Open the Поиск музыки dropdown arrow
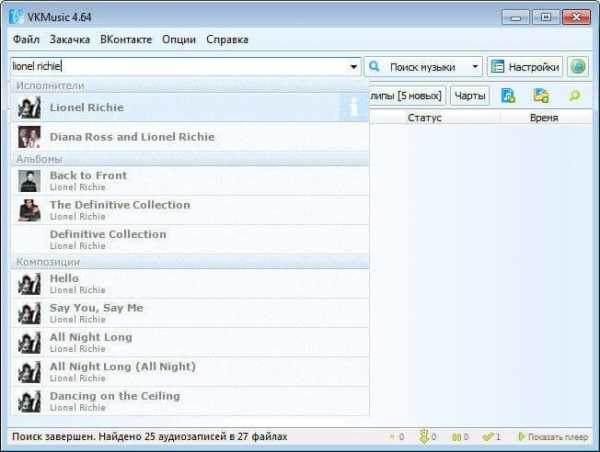The image size is (600, 452). pos(475,67)
